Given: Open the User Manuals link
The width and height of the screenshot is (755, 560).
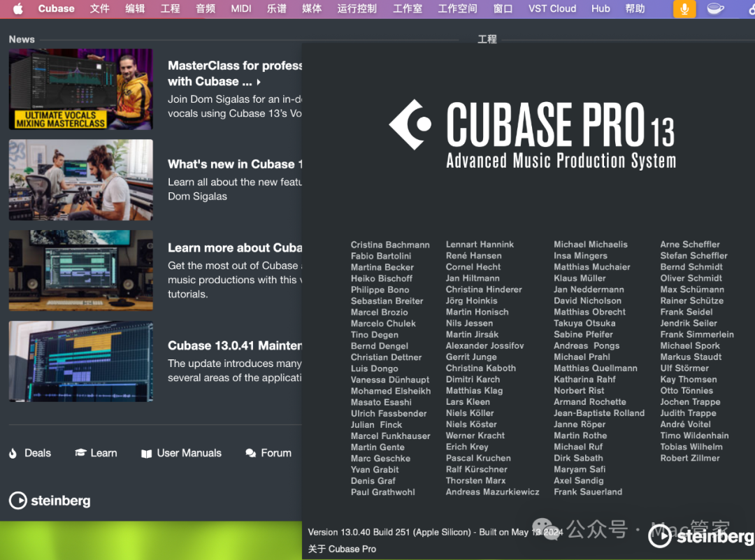Looking at the screenshot, I should tap(189, 453).
